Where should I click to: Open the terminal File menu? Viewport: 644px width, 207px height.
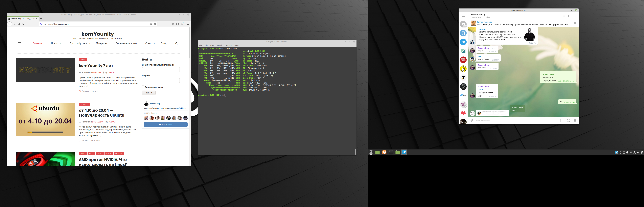(x=201, y=46)
